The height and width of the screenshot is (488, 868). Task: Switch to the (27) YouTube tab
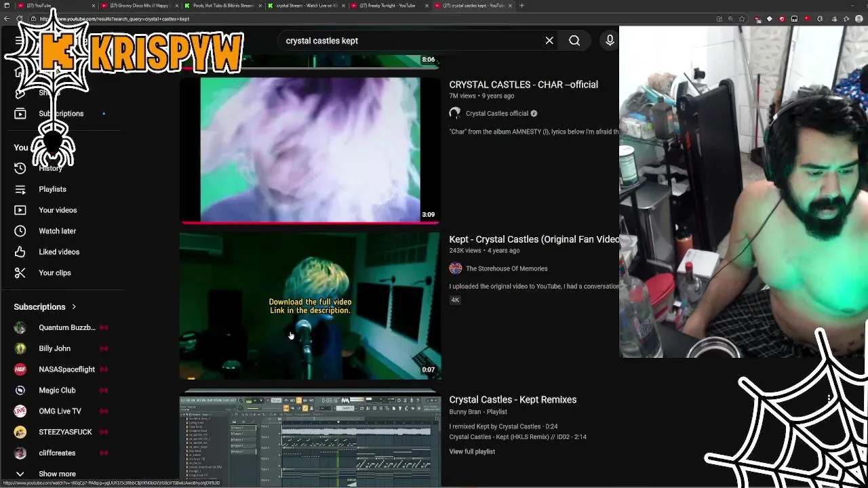(56, 5)
